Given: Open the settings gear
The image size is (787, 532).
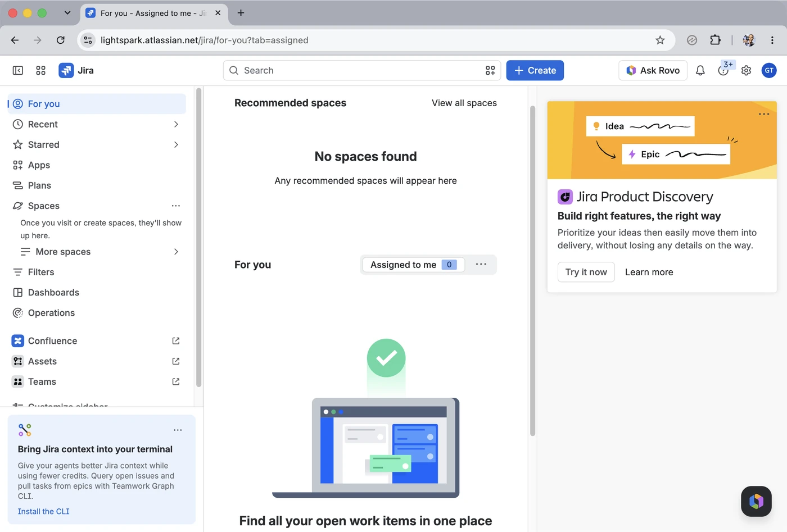Looking at the screenshot, I should click(x=746, y=70).
